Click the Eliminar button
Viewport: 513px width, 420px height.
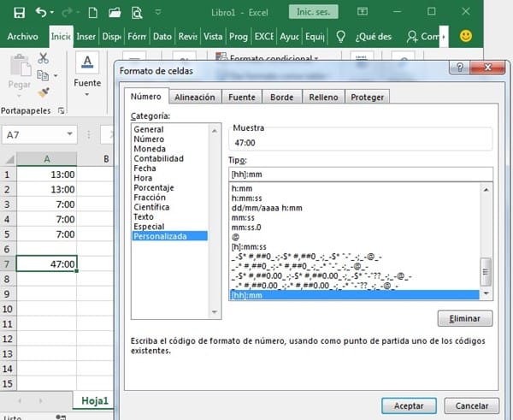464,318
